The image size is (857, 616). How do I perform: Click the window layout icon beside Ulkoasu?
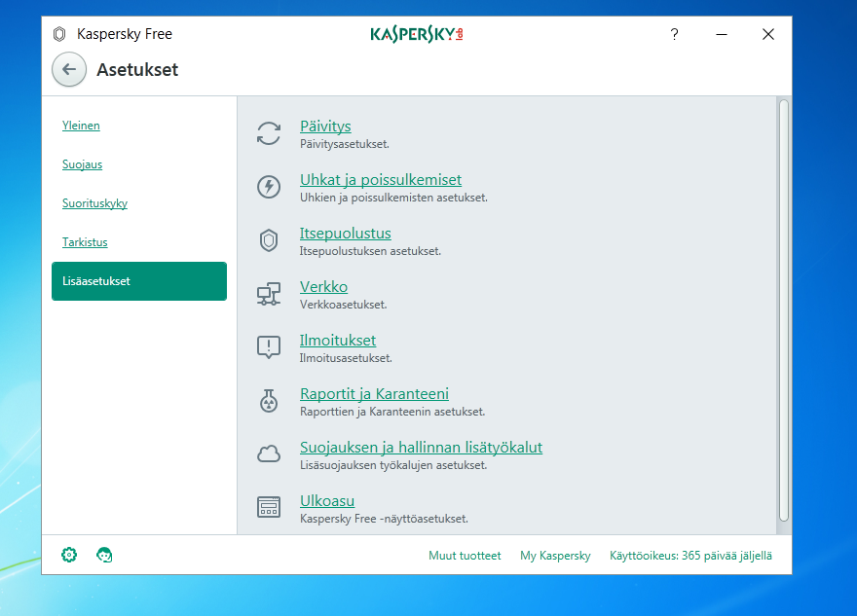coord(269,507)
